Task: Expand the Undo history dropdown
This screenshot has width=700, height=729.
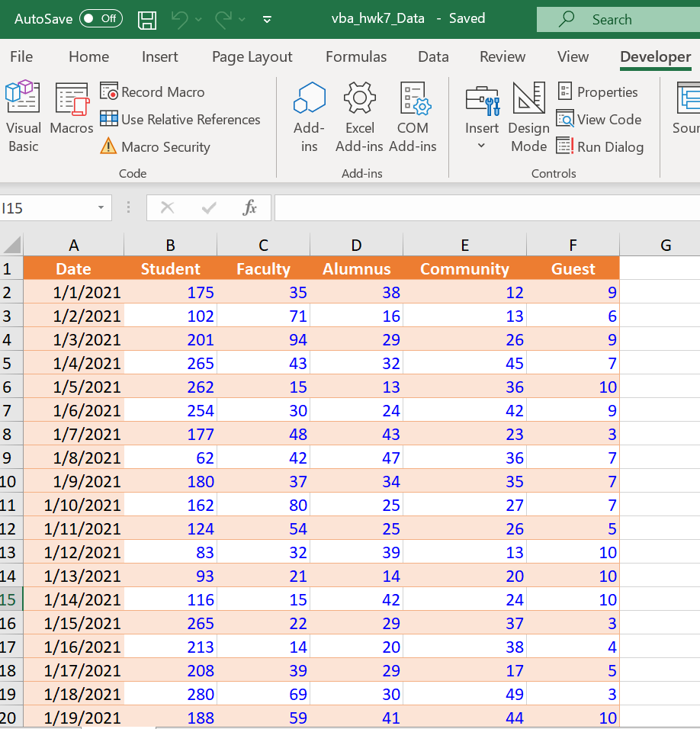Action: (x=199, y=19)
